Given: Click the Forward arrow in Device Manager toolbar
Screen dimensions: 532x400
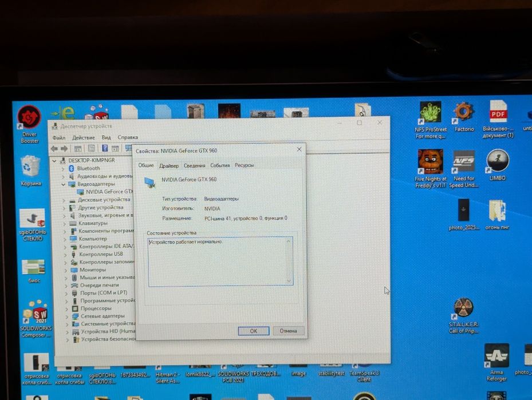Looking at the screenshot, I should pyautogui.click(x=64, y=148).
